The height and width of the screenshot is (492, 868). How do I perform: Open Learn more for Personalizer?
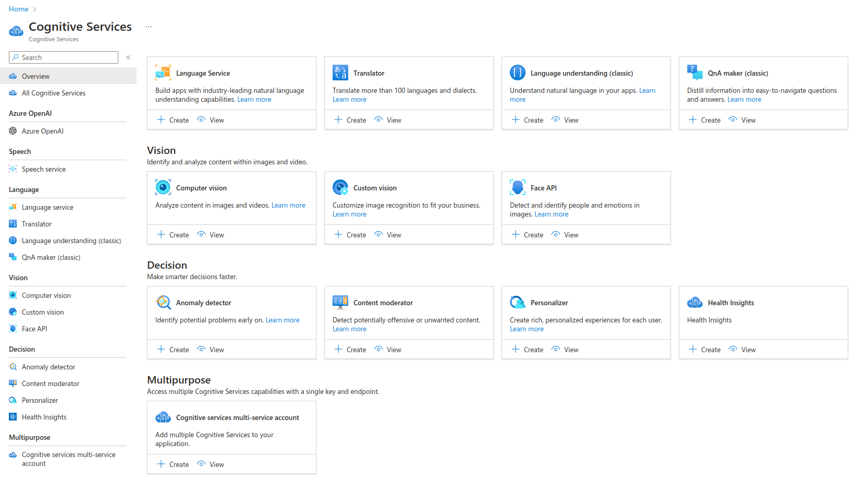pos(527,329)
